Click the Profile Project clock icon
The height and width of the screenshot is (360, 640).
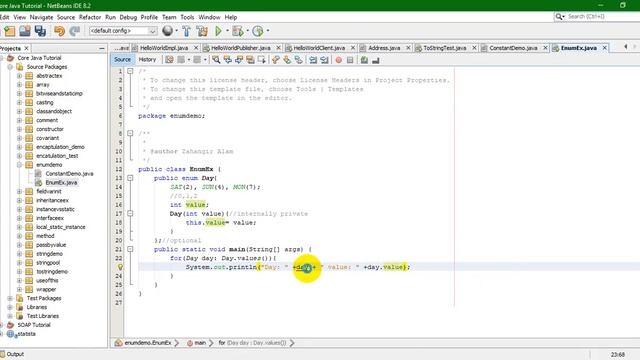(x=258, y=31)
